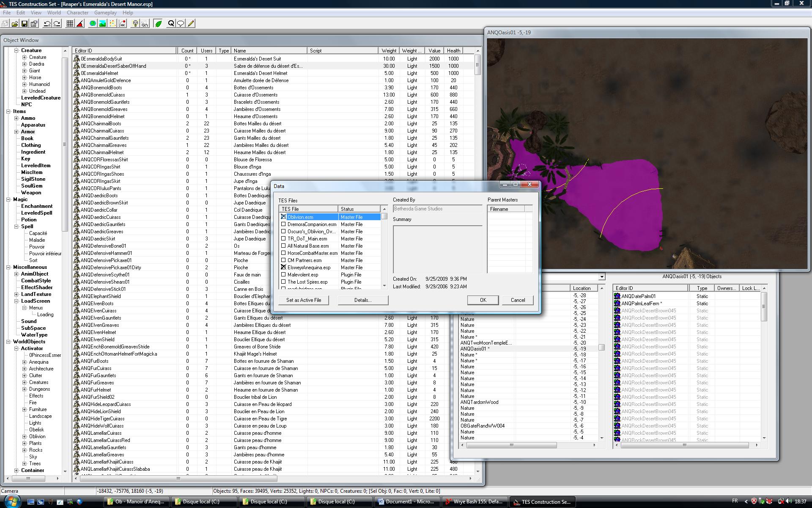Open the Heightmap Editing globe icon
The image size is (812, 508).
93,24
